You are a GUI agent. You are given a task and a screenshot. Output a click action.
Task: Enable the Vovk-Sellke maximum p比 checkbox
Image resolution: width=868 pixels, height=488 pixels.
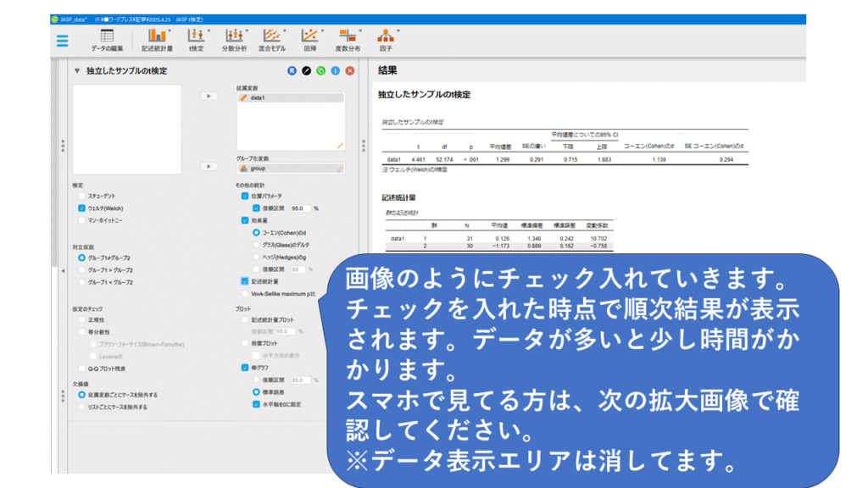point(245,294)
